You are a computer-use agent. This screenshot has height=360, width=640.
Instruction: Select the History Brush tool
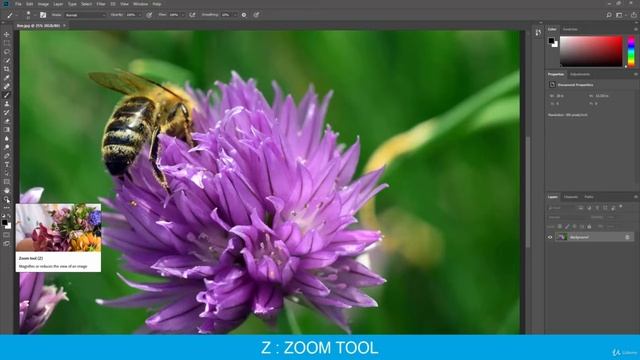tap(7, 113)
